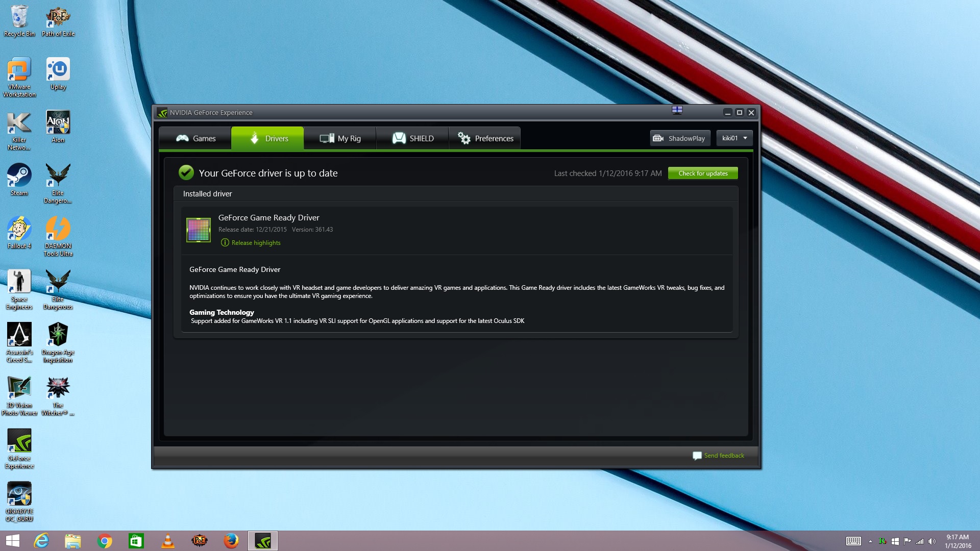
Task: Select the Steam desktop icon
Action: (x=19, y=180)
